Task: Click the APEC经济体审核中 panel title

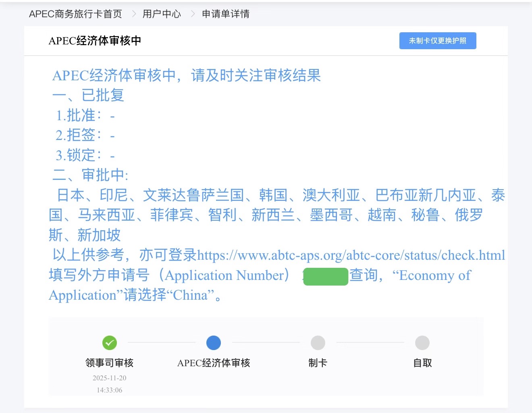Action: pos(95,41)
